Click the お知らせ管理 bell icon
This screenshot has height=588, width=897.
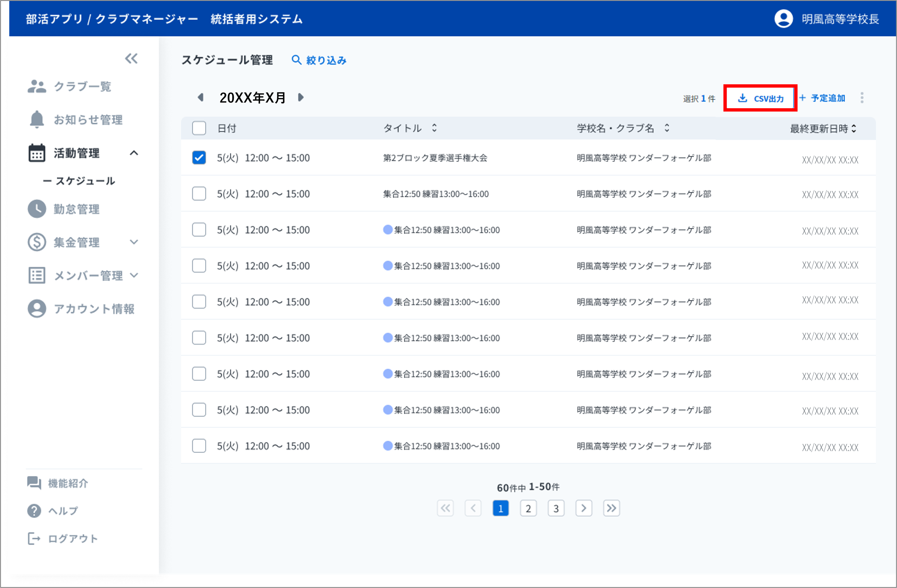point(36,120)
